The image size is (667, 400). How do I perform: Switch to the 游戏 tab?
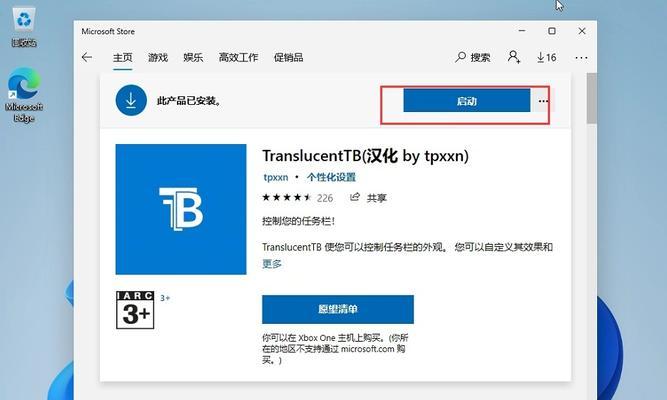[x=158, y=57]
